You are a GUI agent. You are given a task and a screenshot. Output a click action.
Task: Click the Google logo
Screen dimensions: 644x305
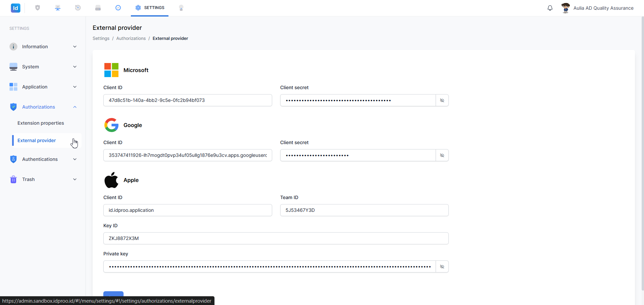[x=111, y=125]
